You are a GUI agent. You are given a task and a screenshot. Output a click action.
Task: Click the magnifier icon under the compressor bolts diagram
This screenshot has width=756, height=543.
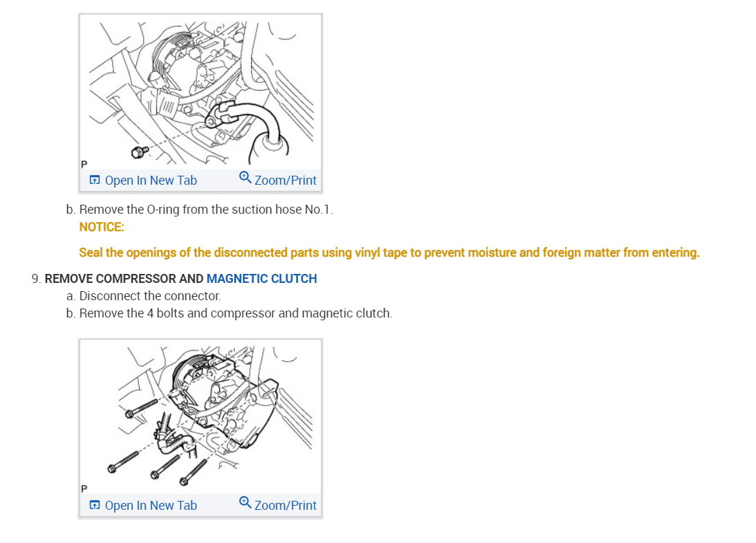point(245,503)
